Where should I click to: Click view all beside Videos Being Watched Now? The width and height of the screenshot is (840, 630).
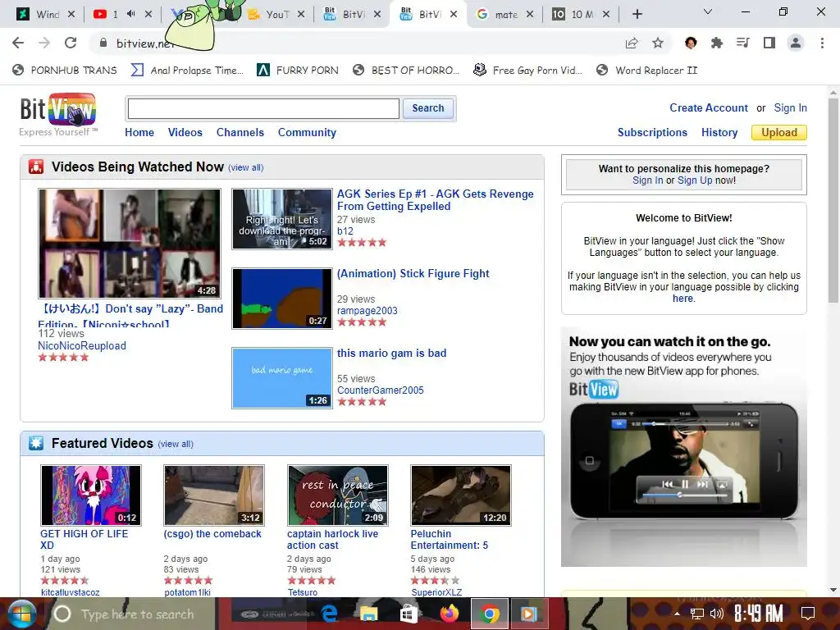(246, 167)
